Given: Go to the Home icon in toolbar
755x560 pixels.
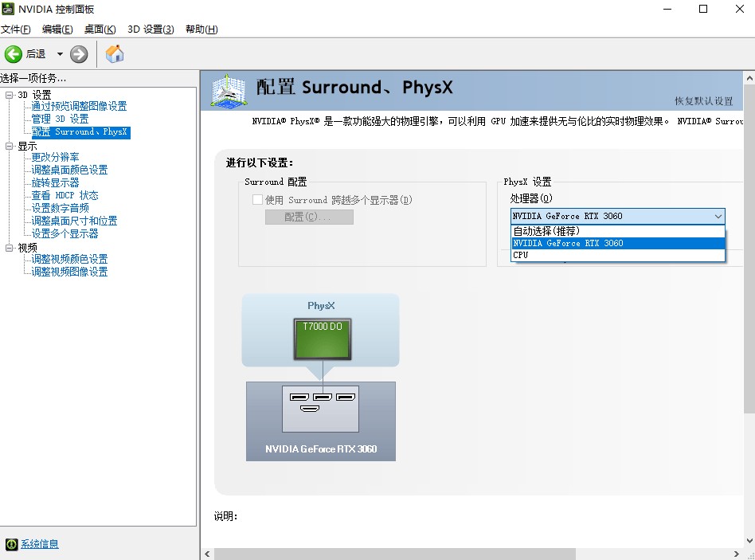Looking at the screenshot, I should (115, 54).
